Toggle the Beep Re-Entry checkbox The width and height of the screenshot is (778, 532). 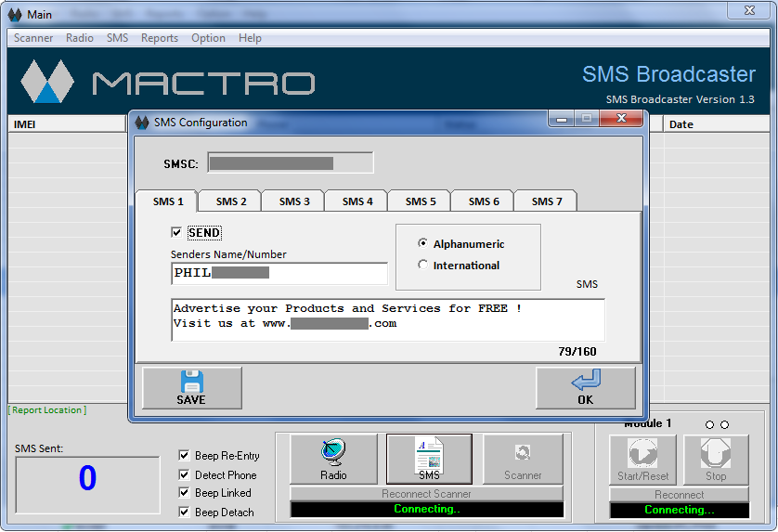(185, 456)
